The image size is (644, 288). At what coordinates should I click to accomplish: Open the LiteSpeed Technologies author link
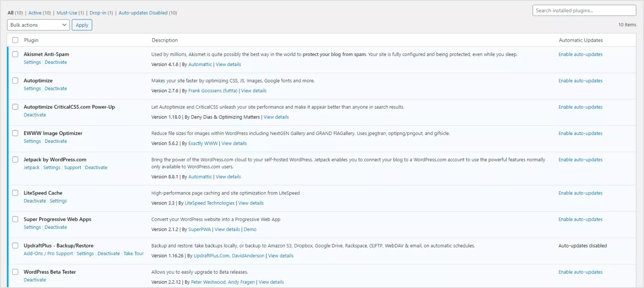[x=209, y=203]
